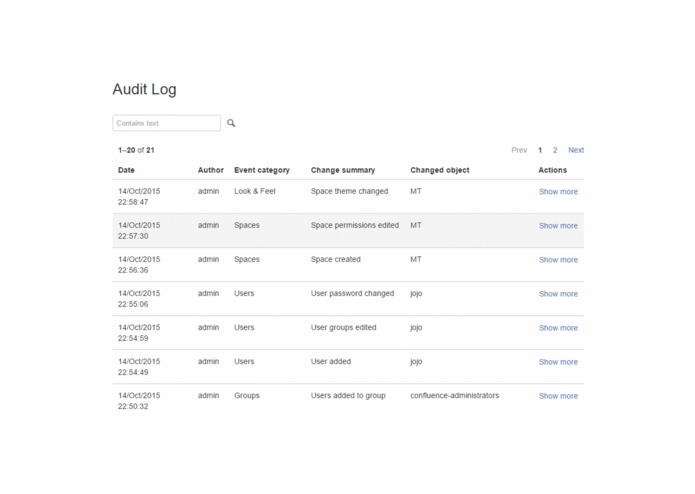Show more for Users added to group row
The width and height of the screenshot is (695, 494).
(558, 397)
